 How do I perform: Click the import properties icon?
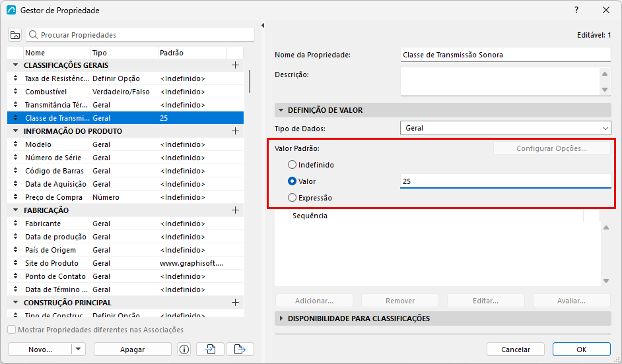210,349
